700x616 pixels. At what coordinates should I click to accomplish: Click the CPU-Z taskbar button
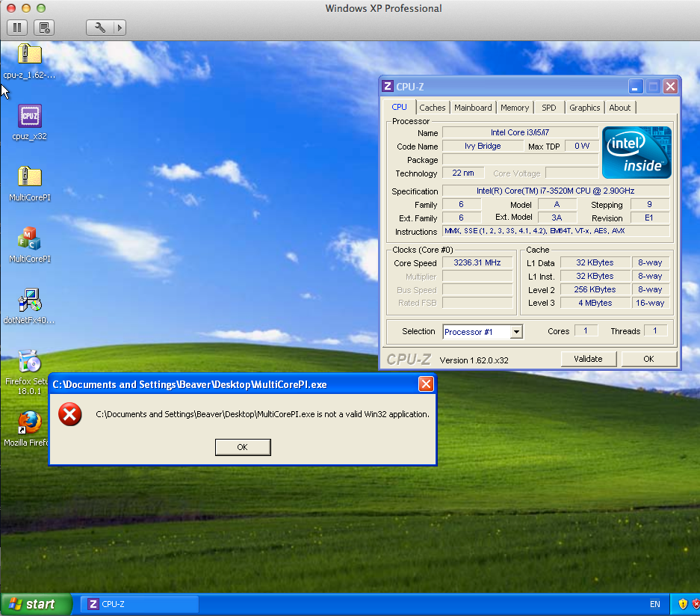pos(140,604)
